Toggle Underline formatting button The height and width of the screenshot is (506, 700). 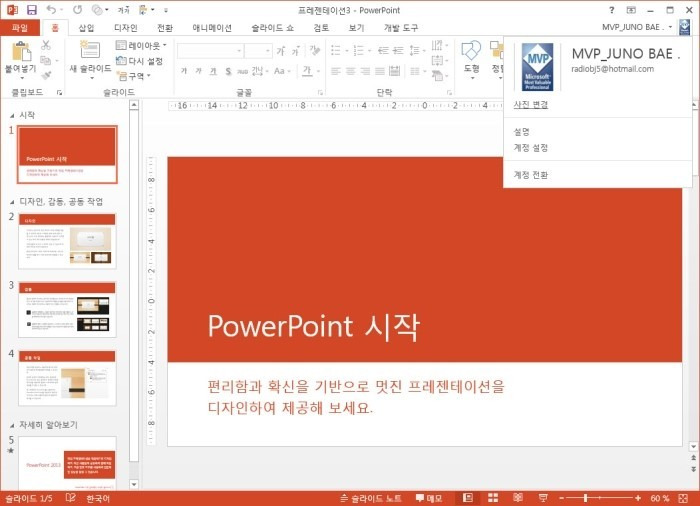[213, 71]
